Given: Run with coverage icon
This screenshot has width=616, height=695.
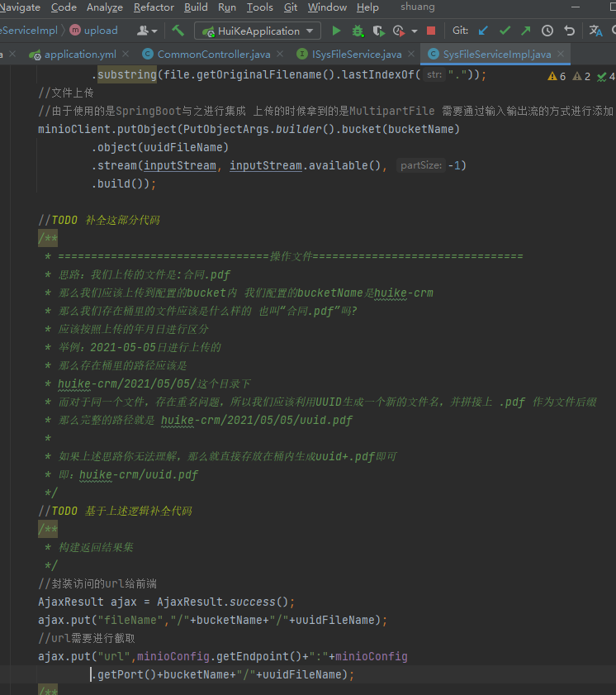Looking at the screenshot, I should pos(378,31).
